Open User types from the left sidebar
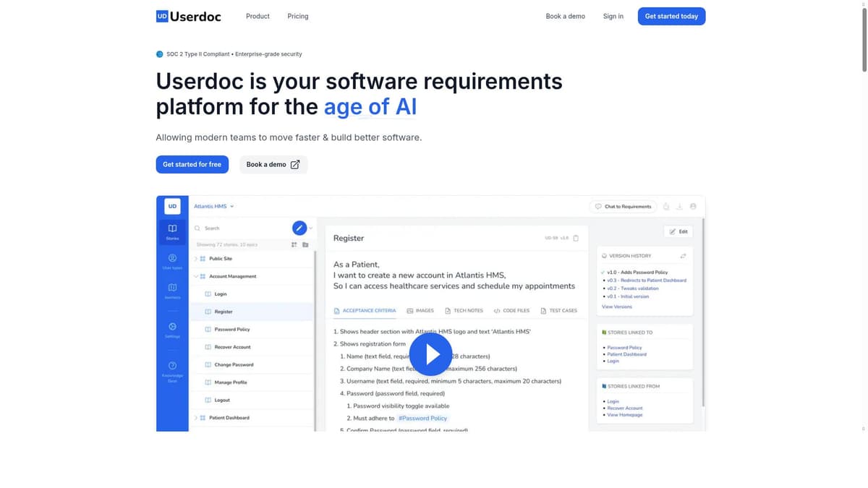The image size is (868, 488). coord(172,262)
